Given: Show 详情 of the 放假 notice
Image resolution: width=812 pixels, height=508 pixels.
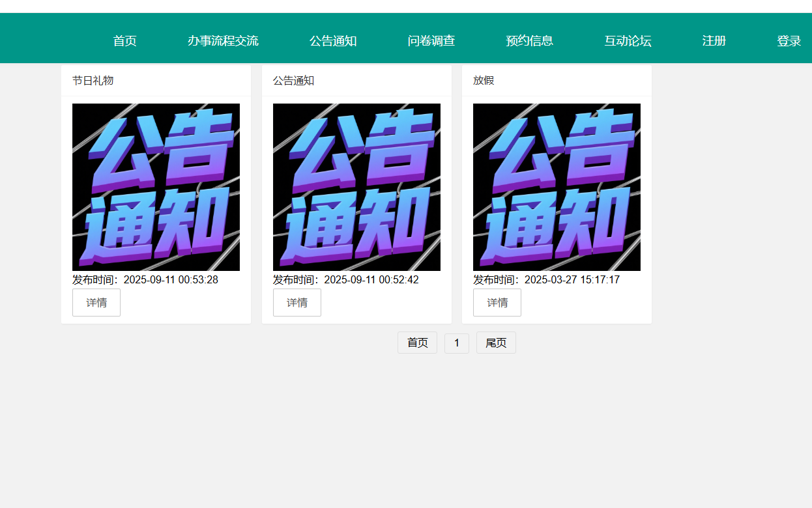Looking at the screenshot, I should click(x=497, y=303).
